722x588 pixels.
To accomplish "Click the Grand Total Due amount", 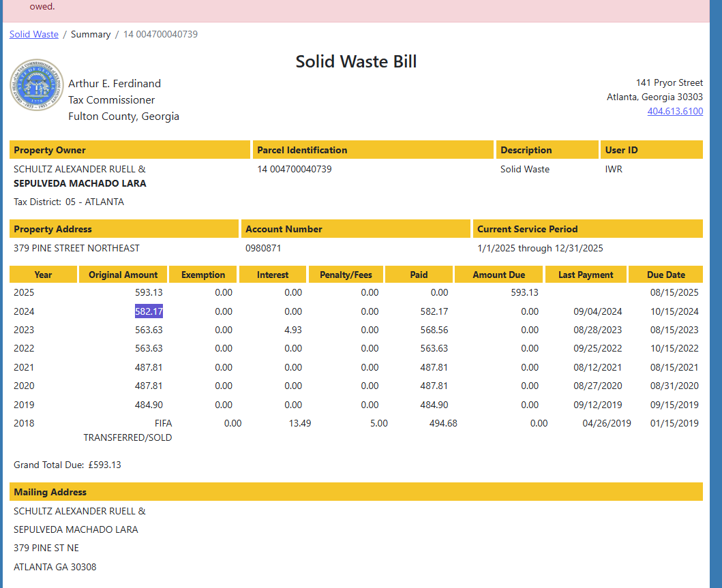I will (104, 465).
